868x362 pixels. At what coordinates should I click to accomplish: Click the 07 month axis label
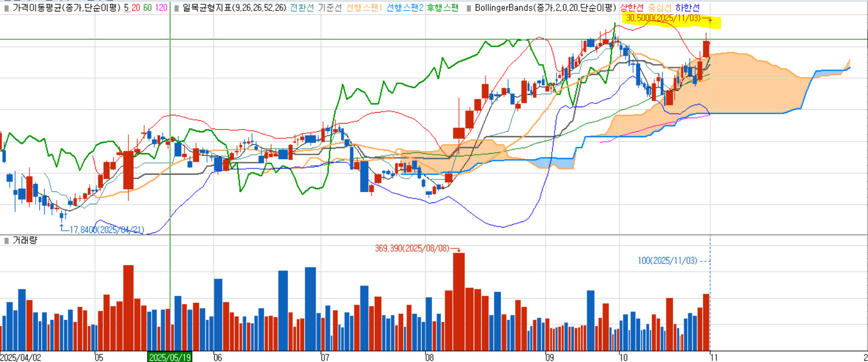point(325,358)
